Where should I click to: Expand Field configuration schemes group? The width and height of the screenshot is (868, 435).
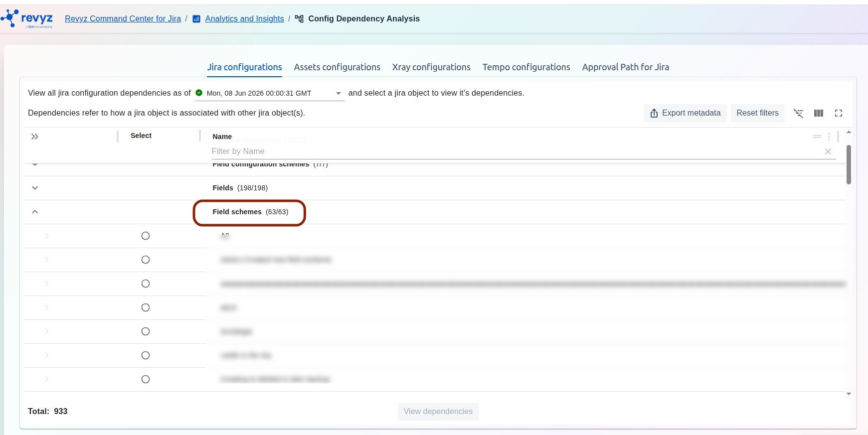click(35, 164)
